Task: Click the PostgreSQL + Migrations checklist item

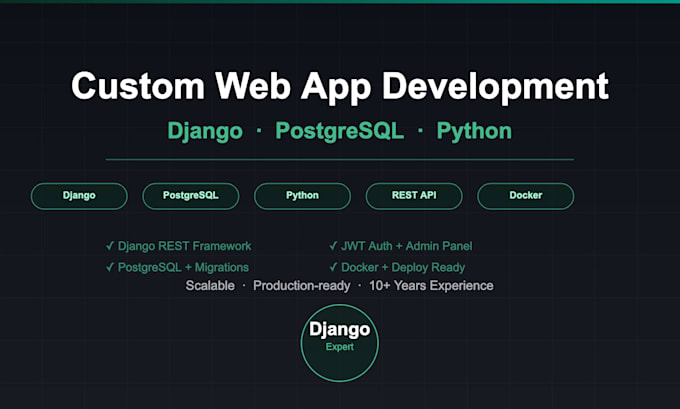Action: pos(177,268)
